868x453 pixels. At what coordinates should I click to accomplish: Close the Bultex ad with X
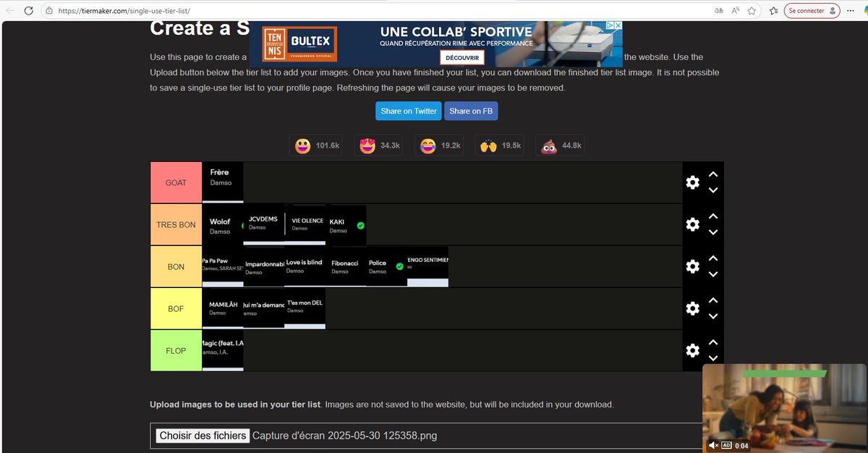pyautogui.click(x=618, y=25)
